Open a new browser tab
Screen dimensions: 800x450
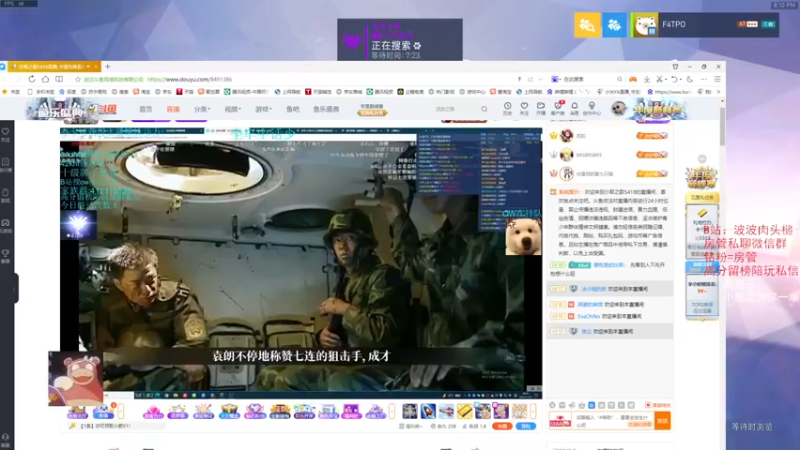[x=107, y=66]
